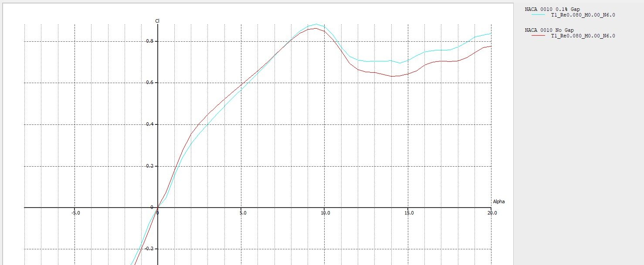
Task: Click the 0.8 tick label on Cl axis
Action: (151, 41)
